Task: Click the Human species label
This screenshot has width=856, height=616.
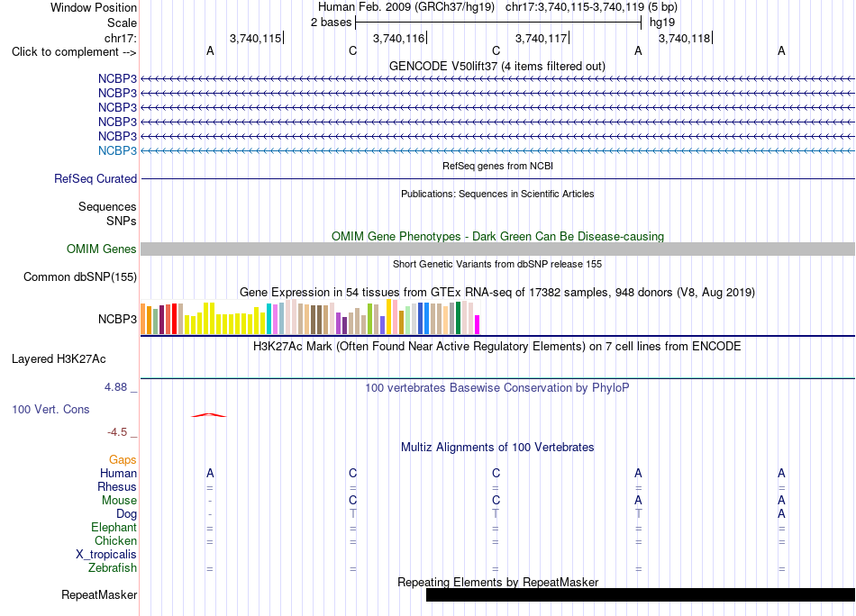Action: 118,473
